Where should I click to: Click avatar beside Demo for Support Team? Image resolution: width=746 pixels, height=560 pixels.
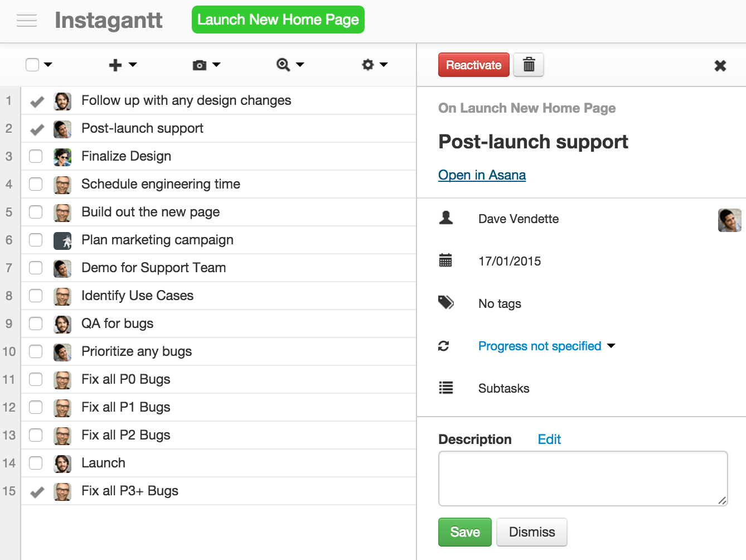(x=62, y=268)
